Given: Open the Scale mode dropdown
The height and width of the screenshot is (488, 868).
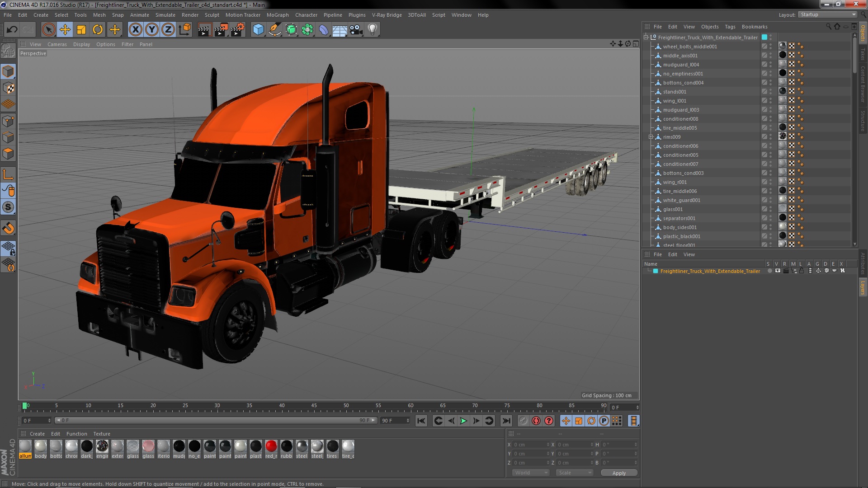Looking at the screenshot, I should (574, 473).
